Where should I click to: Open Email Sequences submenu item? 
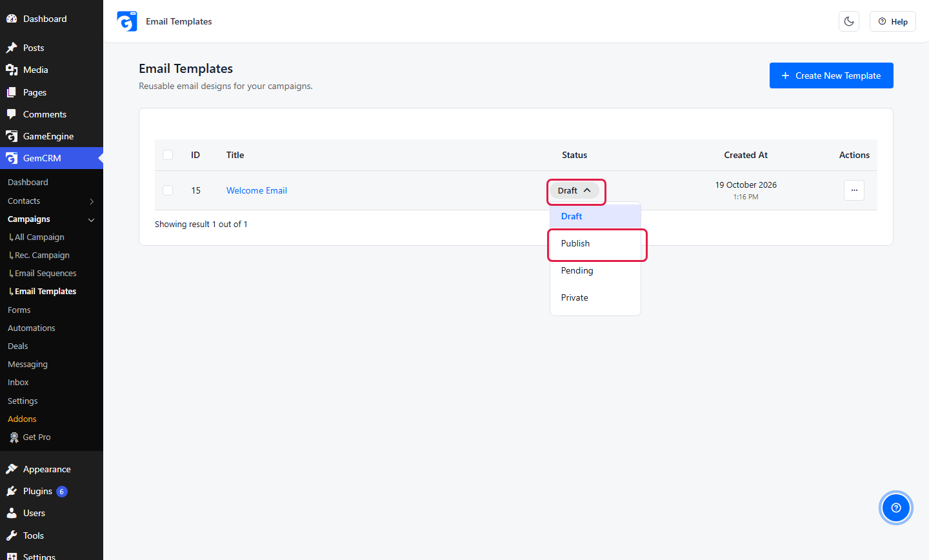click(45, 274)
